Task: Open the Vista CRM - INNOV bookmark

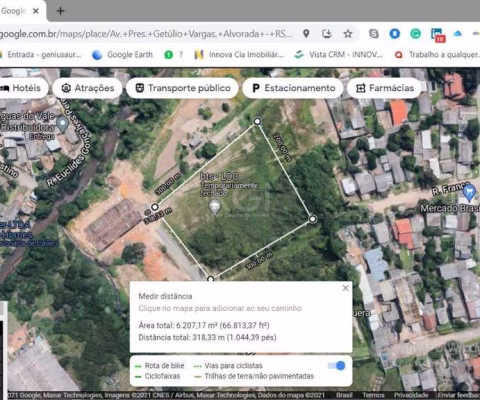Action: [x=339, y=55]
